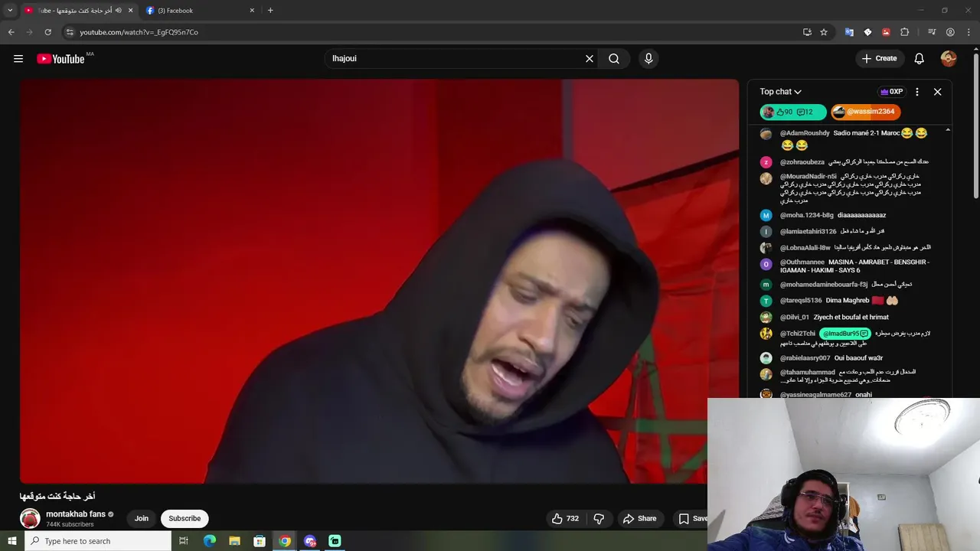
Task: Open the 0XP crown badge
Action: 891,92
